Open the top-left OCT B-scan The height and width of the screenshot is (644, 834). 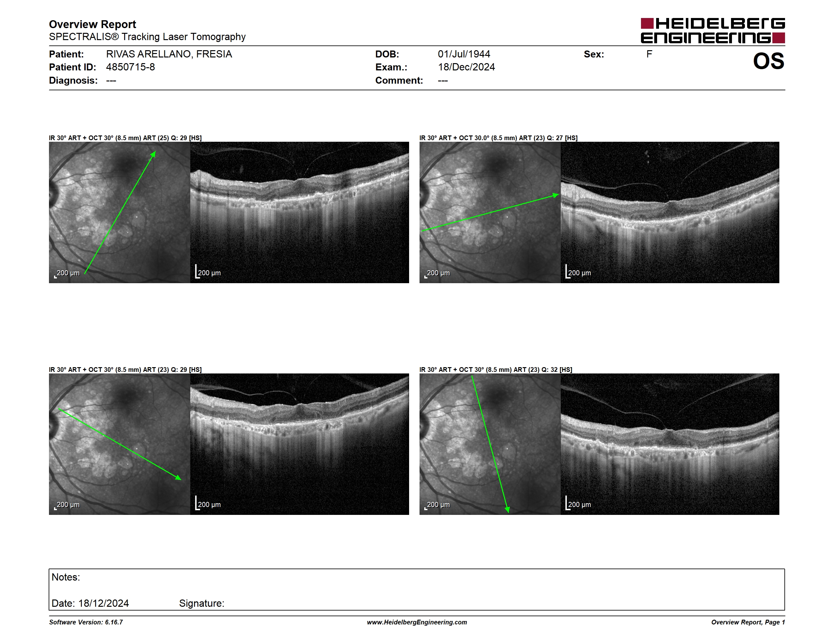[x=299, y=212]
